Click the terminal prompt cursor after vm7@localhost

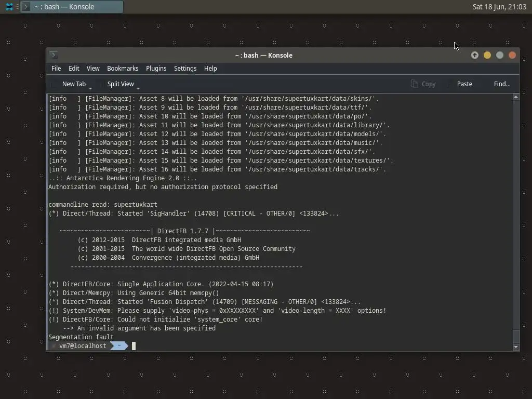[x=134, y=345]
